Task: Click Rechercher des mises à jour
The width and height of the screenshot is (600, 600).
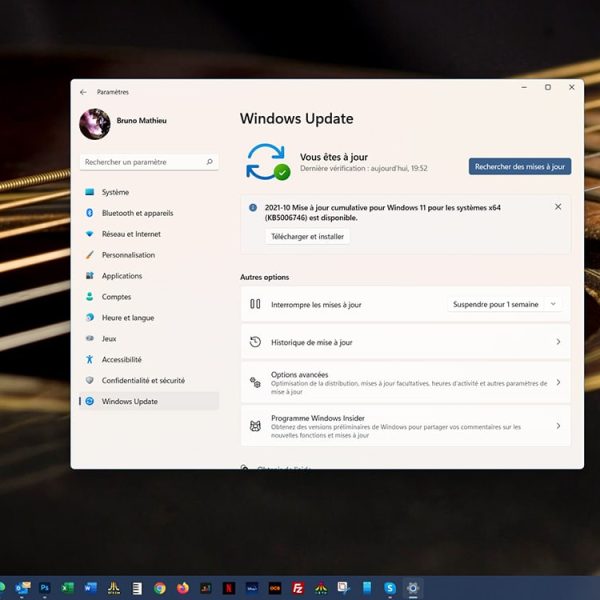Action: tap(520, 166)
